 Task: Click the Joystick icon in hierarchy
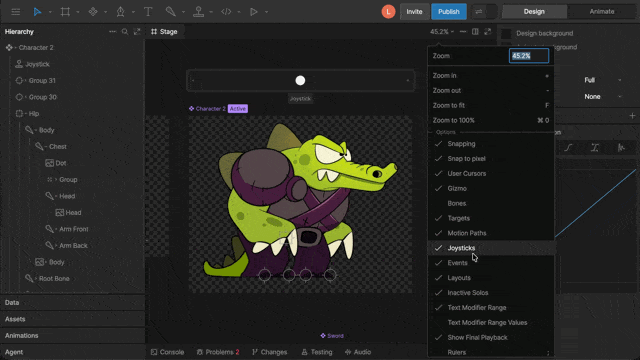19,64
